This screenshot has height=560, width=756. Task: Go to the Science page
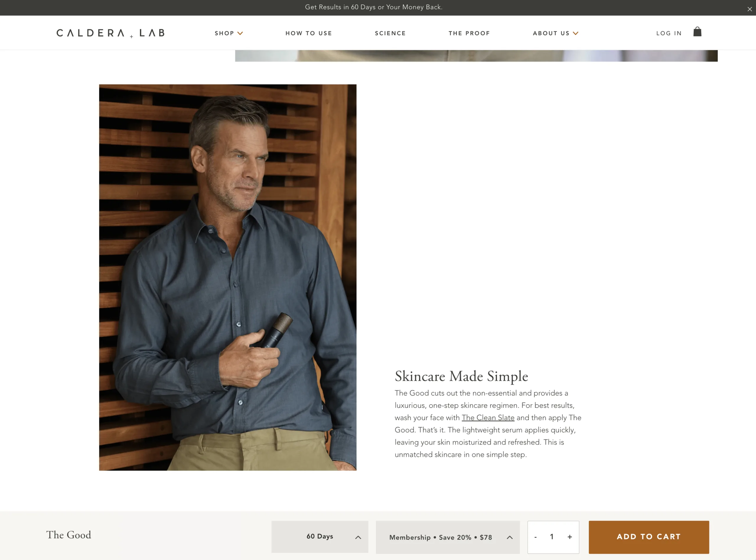390,33
